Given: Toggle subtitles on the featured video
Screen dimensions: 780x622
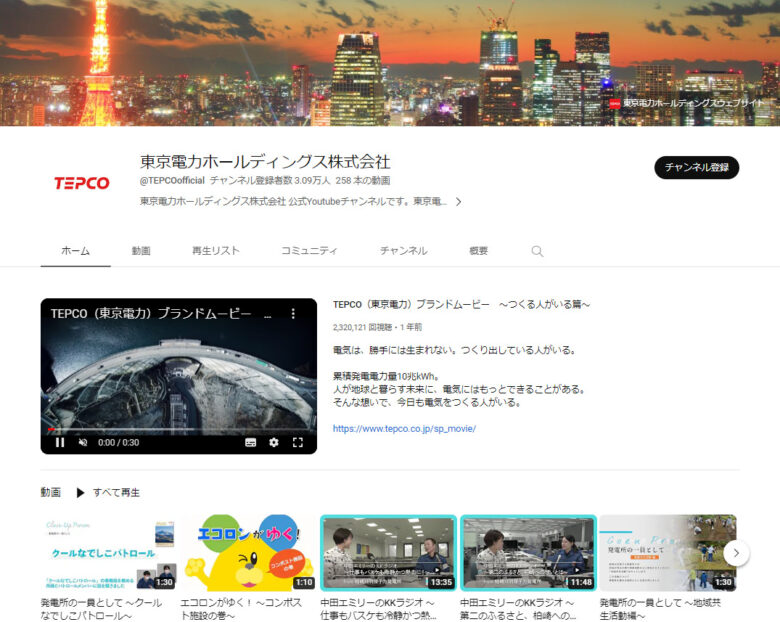Looking at the screenshot, I should pyautogui.click(x=251, y=442).
